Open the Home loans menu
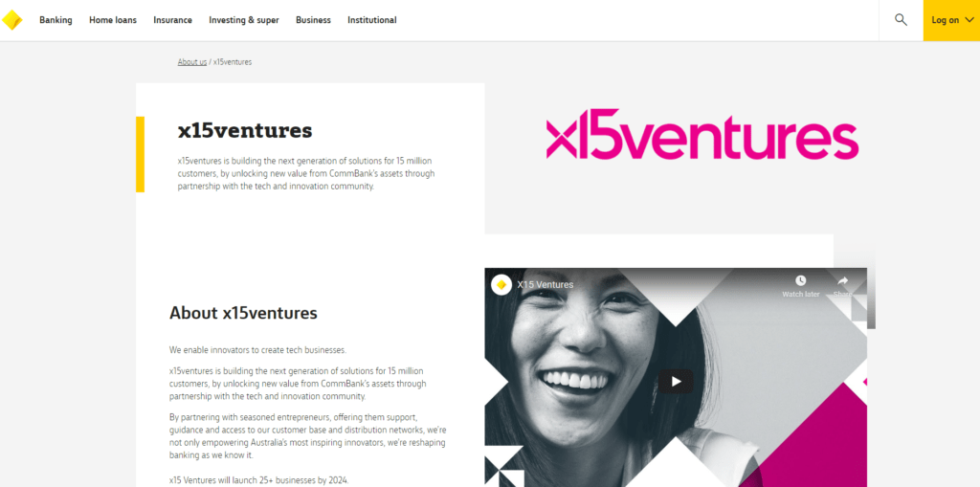This screenshot has width=980, height=487. [x=113, y=20]
